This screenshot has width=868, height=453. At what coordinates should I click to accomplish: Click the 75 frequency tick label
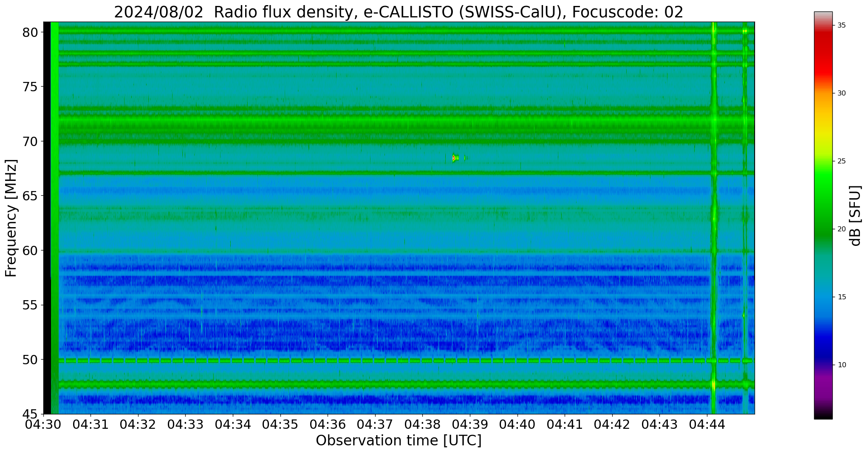click(30, 87)
